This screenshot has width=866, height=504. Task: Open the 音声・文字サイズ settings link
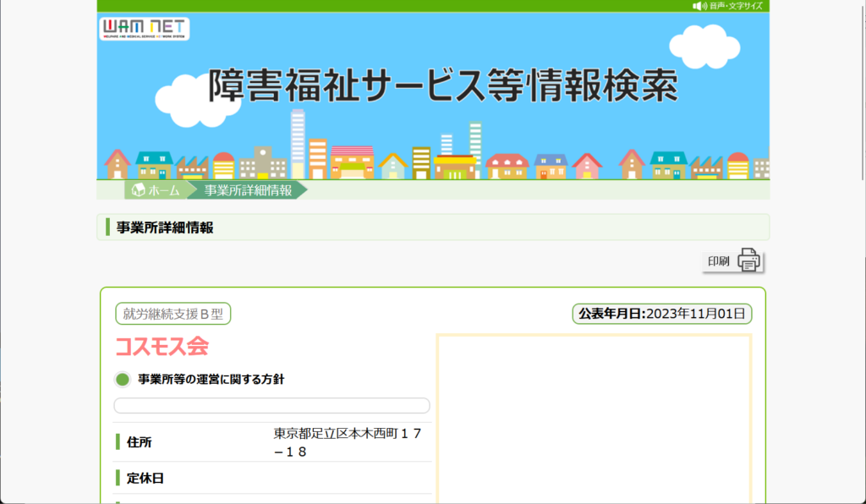(x=736, y=6)
